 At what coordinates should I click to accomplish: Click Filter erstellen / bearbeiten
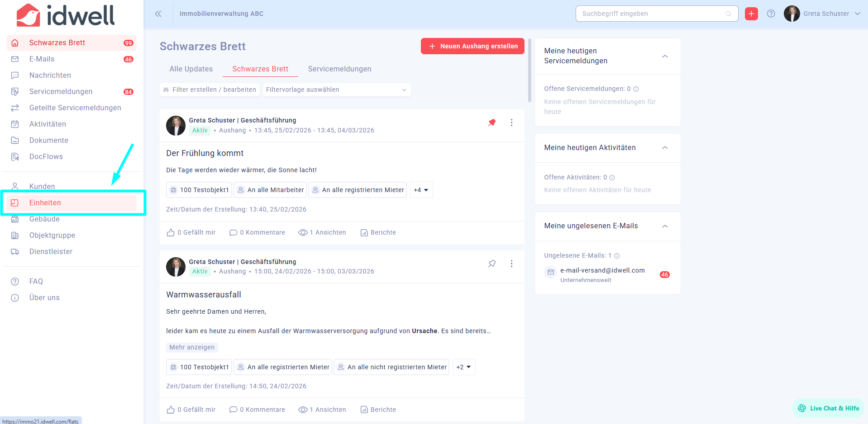210,90
